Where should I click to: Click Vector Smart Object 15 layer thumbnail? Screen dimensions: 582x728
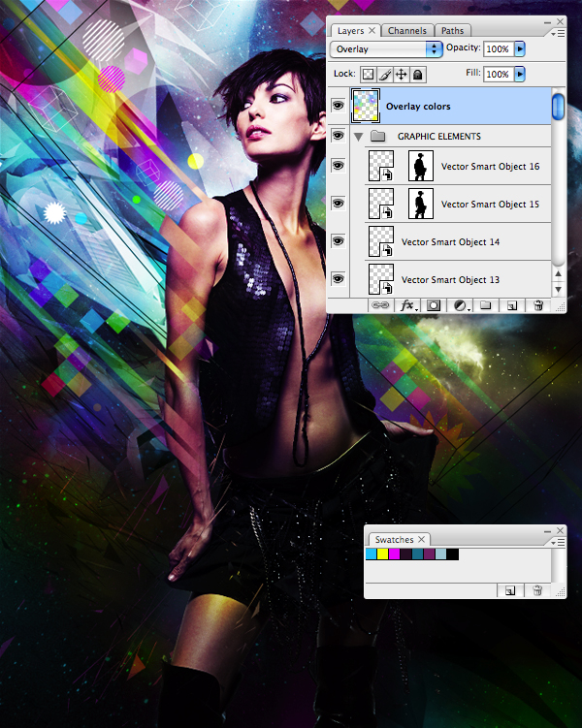[381, 204]
